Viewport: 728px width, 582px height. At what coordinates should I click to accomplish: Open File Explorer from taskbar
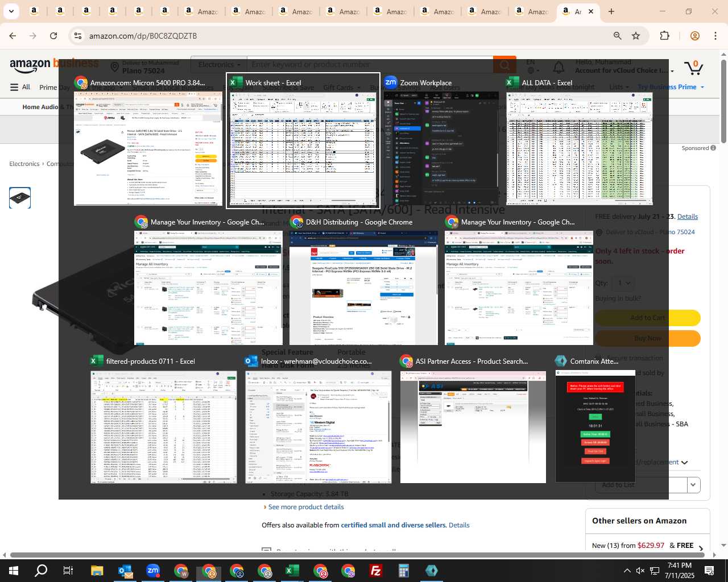pyautogui.click(x=97, y=571)
